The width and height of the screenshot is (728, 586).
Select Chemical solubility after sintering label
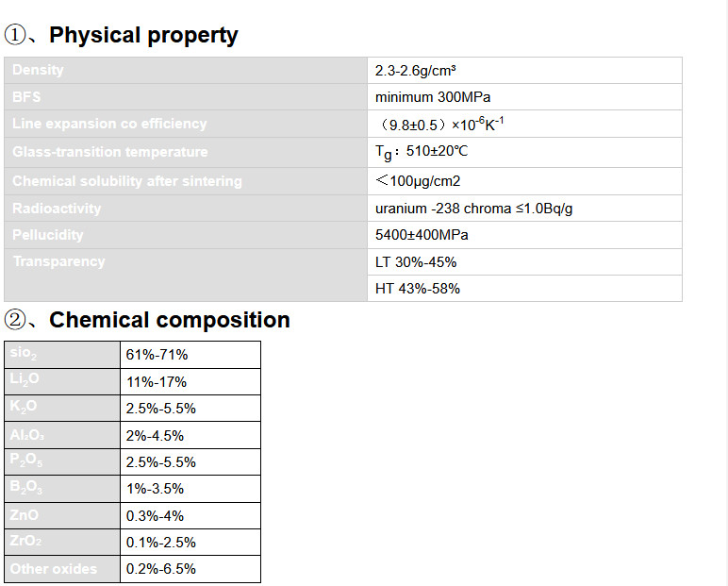click(x=126, y=181)
